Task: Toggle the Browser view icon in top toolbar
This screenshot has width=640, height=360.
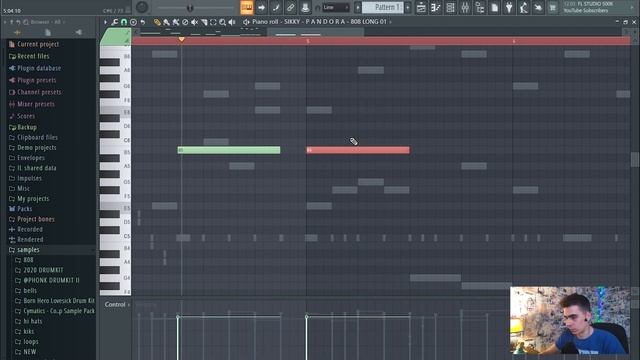Action: 480,7
